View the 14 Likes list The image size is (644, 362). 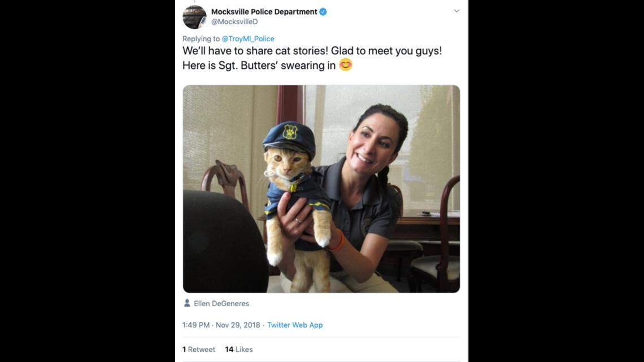click(238, 350)
